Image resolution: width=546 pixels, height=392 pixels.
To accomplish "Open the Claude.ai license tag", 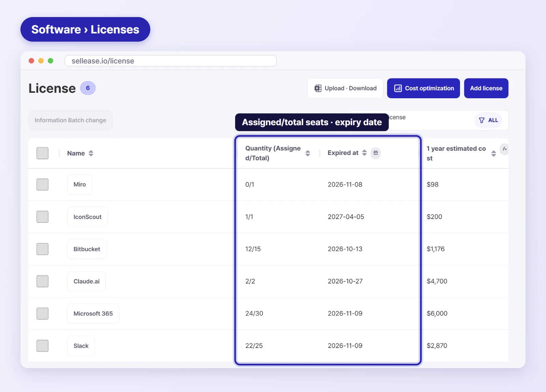I will pos(86,281).
